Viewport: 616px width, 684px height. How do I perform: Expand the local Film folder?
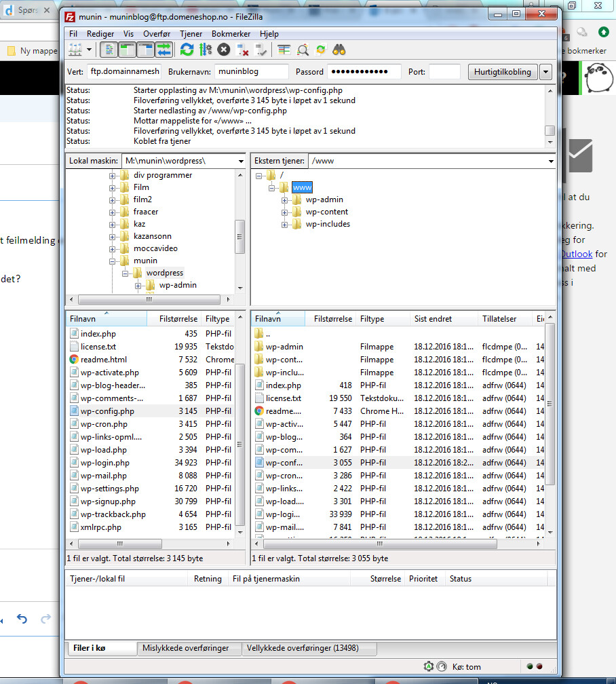tap(112, 188)
